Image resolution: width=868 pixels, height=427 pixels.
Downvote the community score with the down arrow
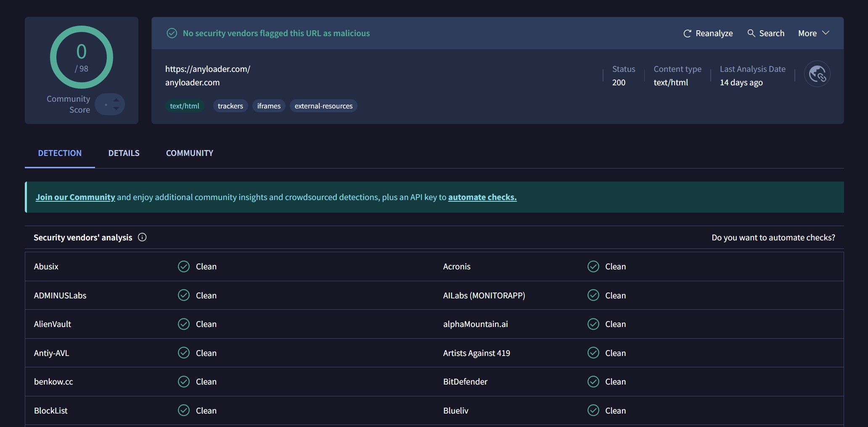116,108
